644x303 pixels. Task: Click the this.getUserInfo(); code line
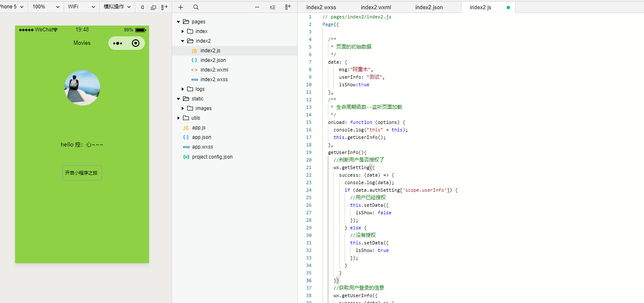coord(359,137)
